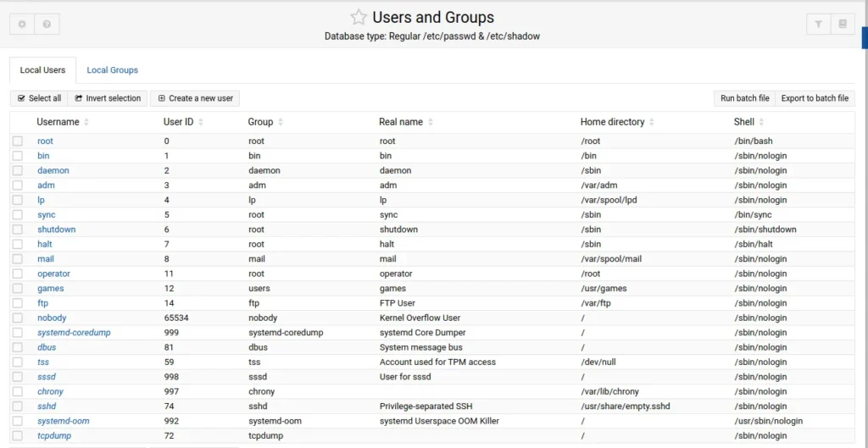Click the real name systemd Userspace OOM Killer
This screenshot has width=868, height=448.
(x=440, y=421)
